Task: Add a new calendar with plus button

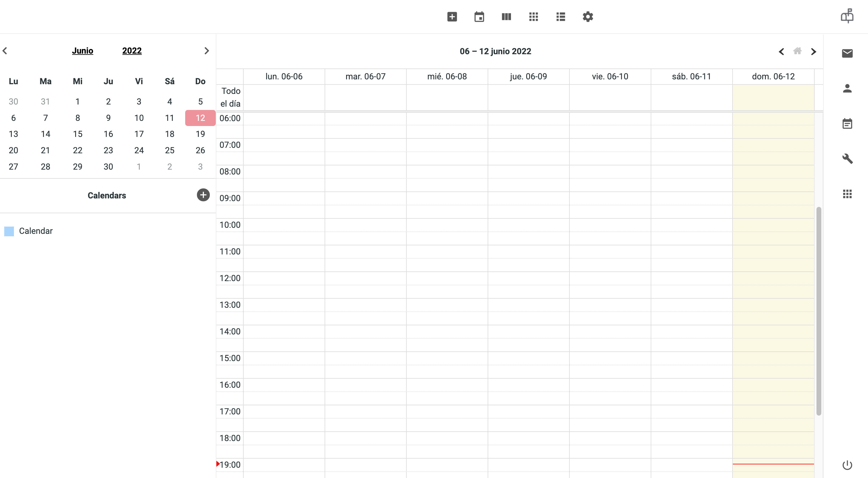Action: click(x=203, y=195)
